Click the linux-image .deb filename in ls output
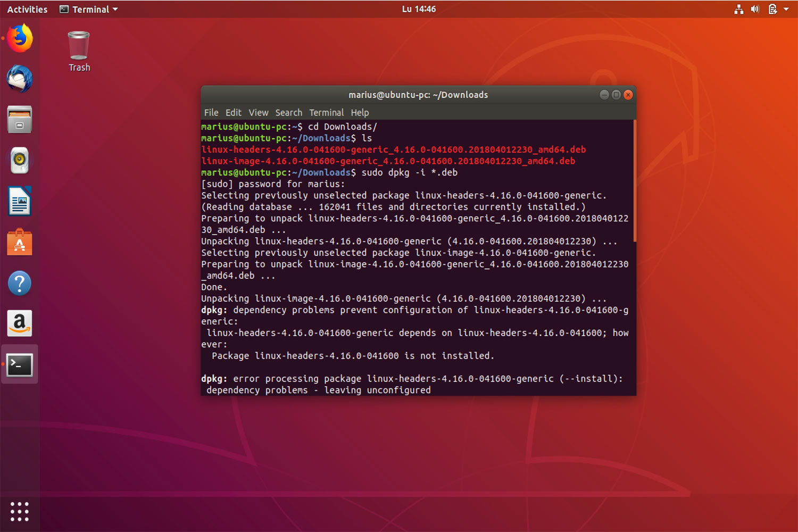Image resolution: width=798 pixels, height=532 pixels. click(x=388, y=161)
